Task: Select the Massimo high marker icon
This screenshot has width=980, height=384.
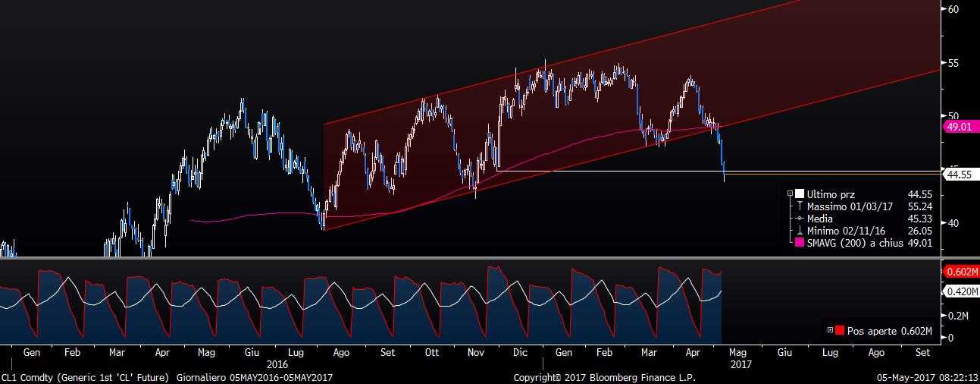Action: (800, 206)
